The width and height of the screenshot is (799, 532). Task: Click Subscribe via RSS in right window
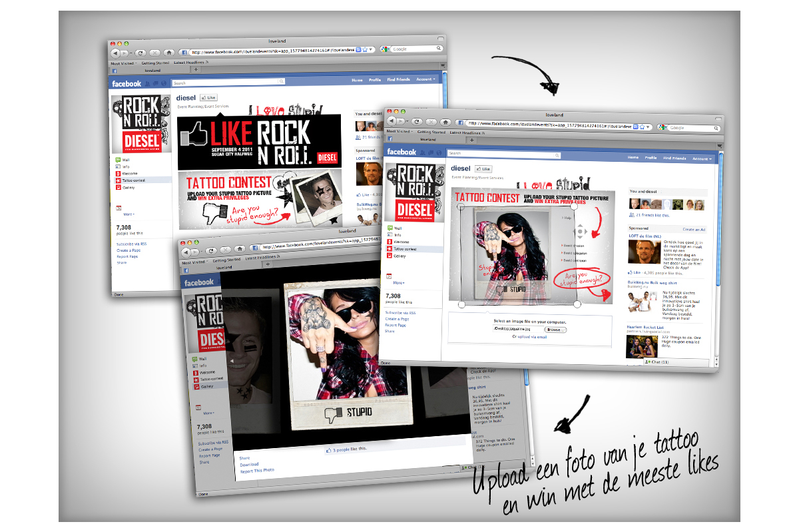[400, 313]
